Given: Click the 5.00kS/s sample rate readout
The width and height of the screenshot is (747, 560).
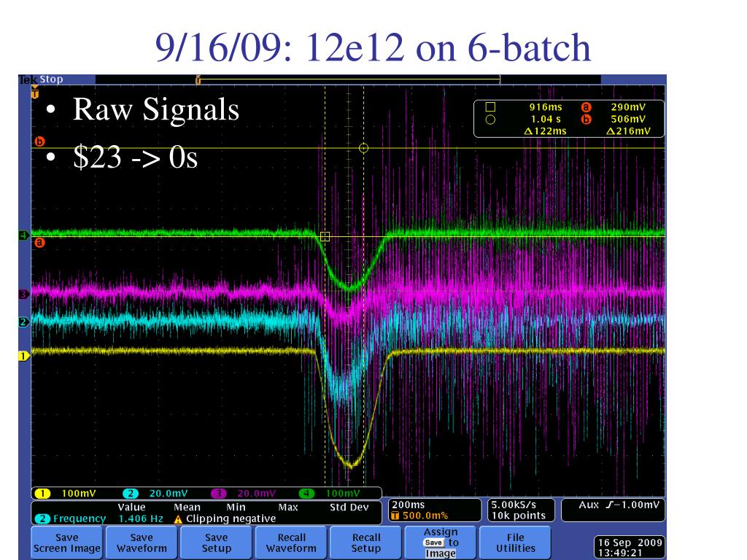Looking at the screenshot, I should pyautogui.click(x=514, y=505).
